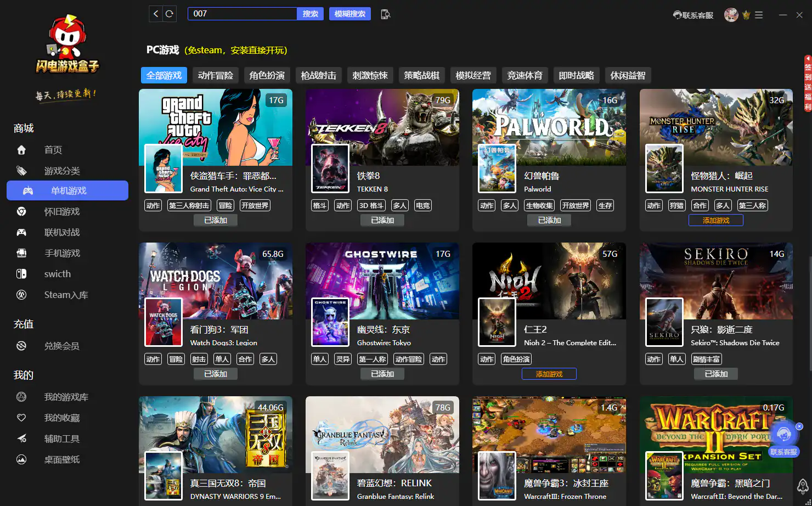Click the rocket back-to-top icon
Screen dimensions: 812x506
pos(802,486)
